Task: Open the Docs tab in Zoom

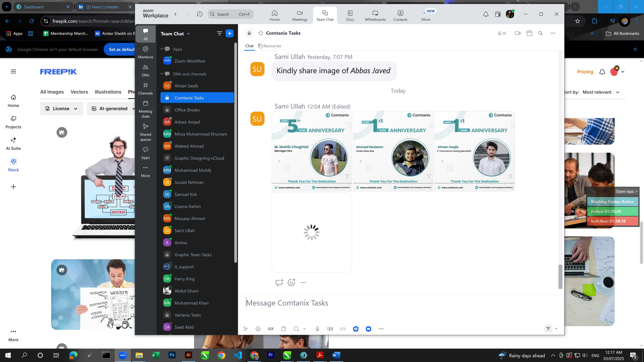Action: click(350, 15)
